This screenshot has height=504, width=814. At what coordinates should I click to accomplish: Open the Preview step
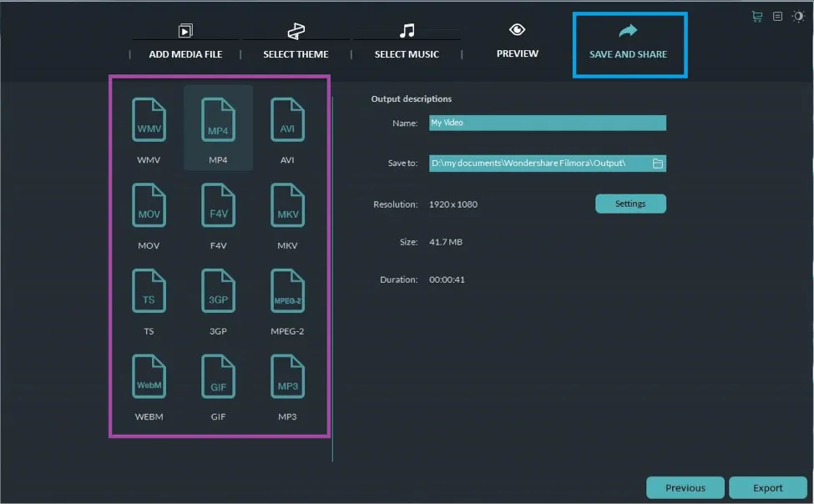click(518, 42)
